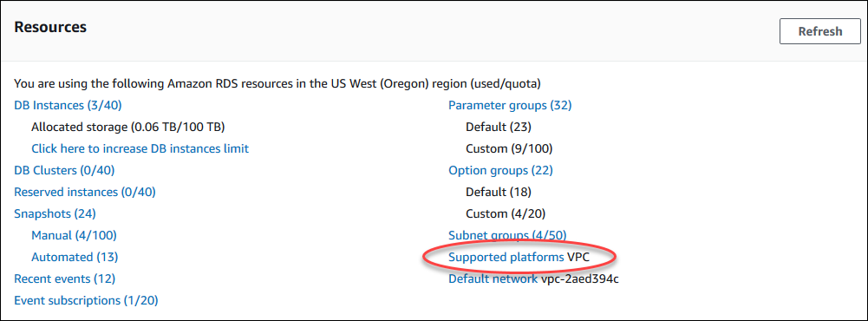Viewport: 868px width, 321px height.
Task: Select Default (18) under Option groups
Action: [x=499, y=192]
